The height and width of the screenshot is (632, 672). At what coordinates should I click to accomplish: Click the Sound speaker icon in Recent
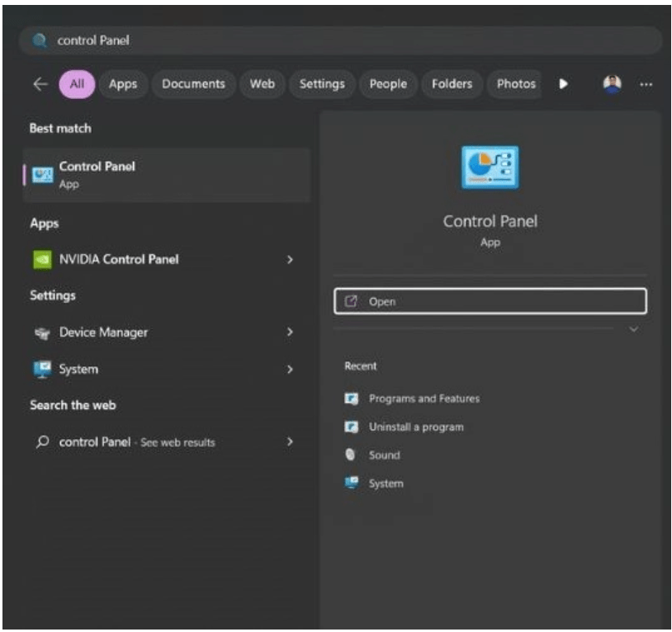pyautogui.click(x=351, y=455)
